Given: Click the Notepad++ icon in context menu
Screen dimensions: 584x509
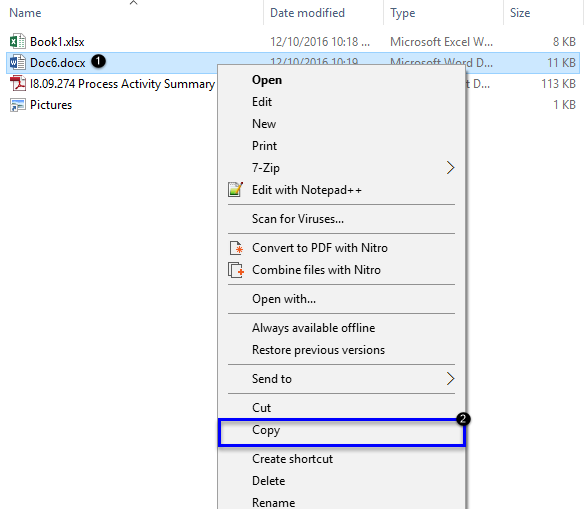Looking at the screenshot, I should click(235, 190).
